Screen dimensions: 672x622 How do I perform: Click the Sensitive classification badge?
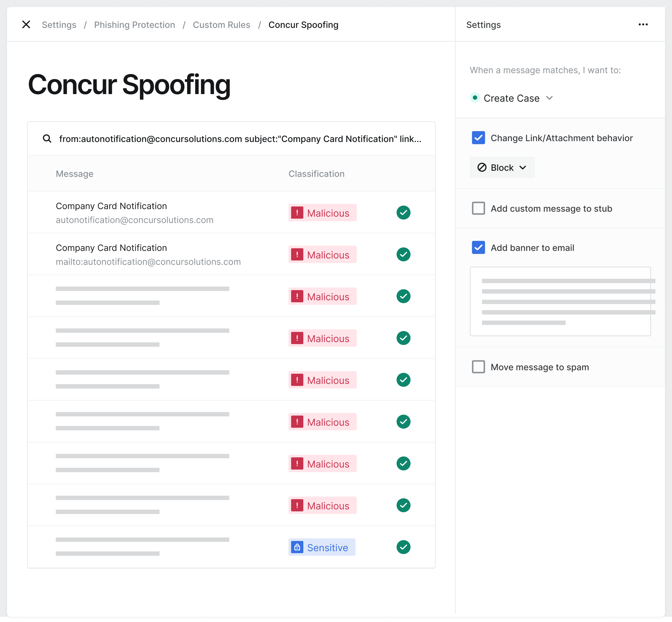[322, 547]
